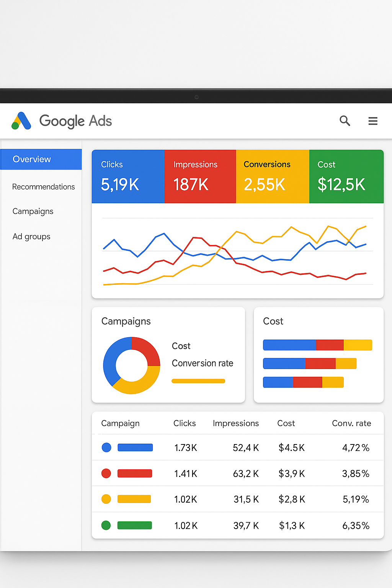The height and width of the screenshot is (588, 392).
Task: Click the green dot in the last campaign row
Action: pyautogui.click(x=106, y=525)
